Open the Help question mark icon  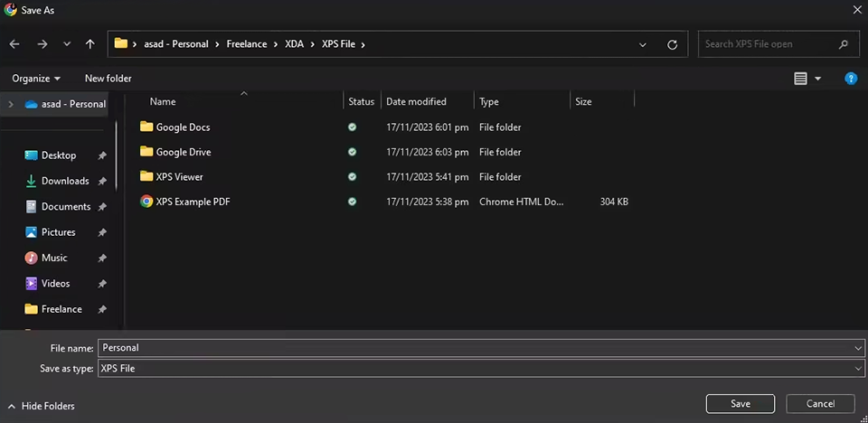(851, 79)
